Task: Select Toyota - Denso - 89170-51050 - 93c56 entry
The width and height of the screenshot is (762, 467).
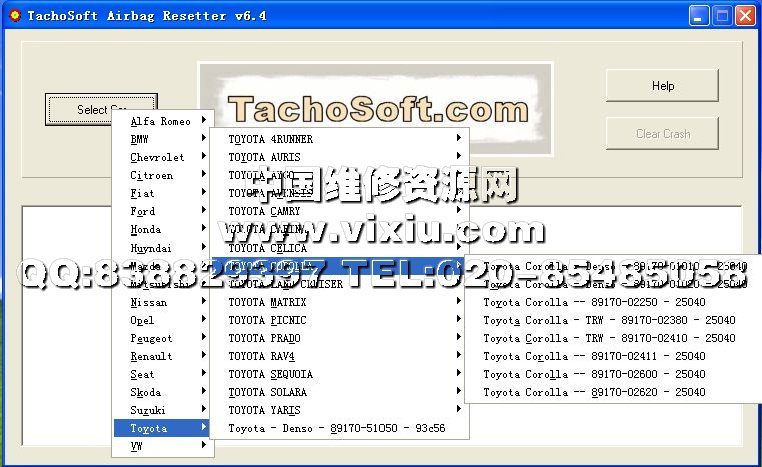Action: coord(337,428)
